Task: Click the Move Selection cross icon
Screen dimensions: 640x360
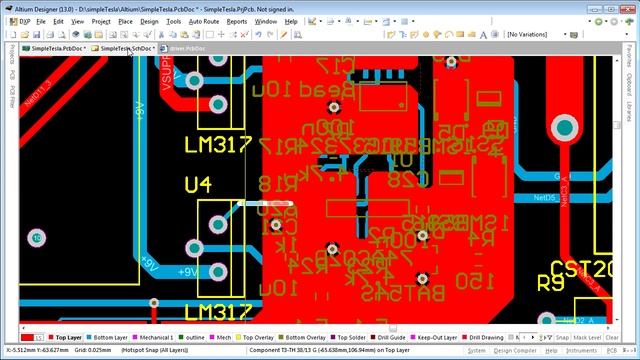Action: (x=221, y=35)
